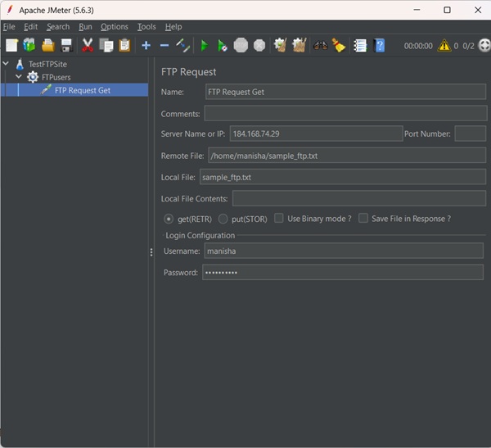Open the Options menu
This screenshot has height=448, width=491.
coord(115,27)
